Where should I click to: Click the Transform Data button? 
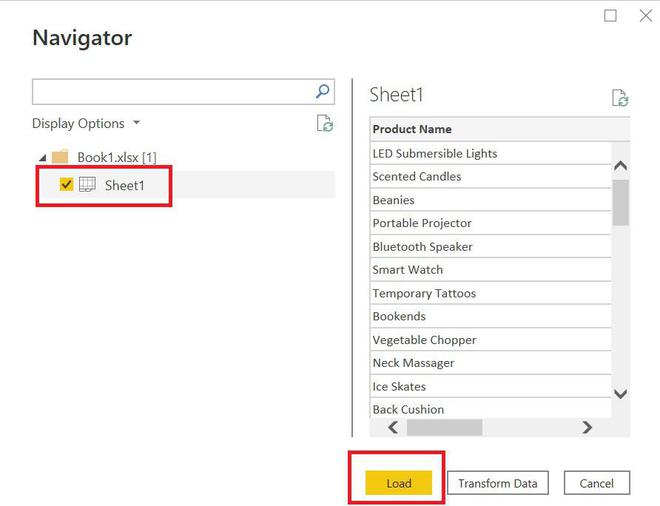(x=497, y=484)
